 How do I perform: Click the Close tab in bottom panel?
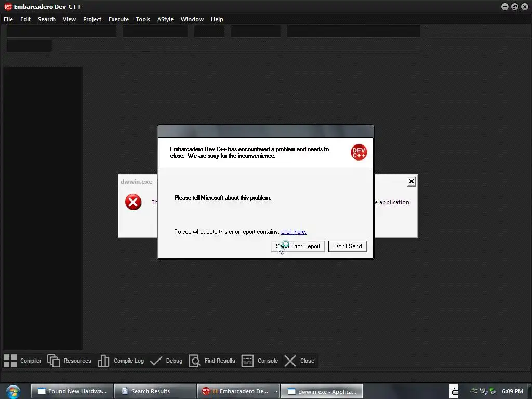point(300,361)
